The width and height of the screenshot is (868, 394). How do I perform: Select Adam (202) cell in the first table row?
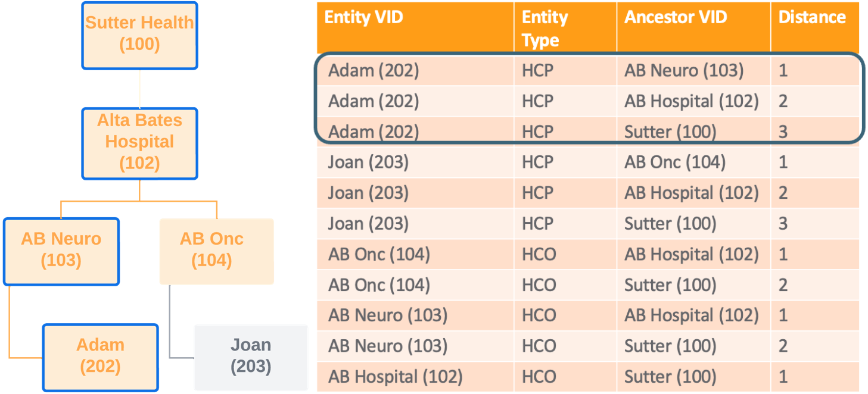[x=374, y=71]
